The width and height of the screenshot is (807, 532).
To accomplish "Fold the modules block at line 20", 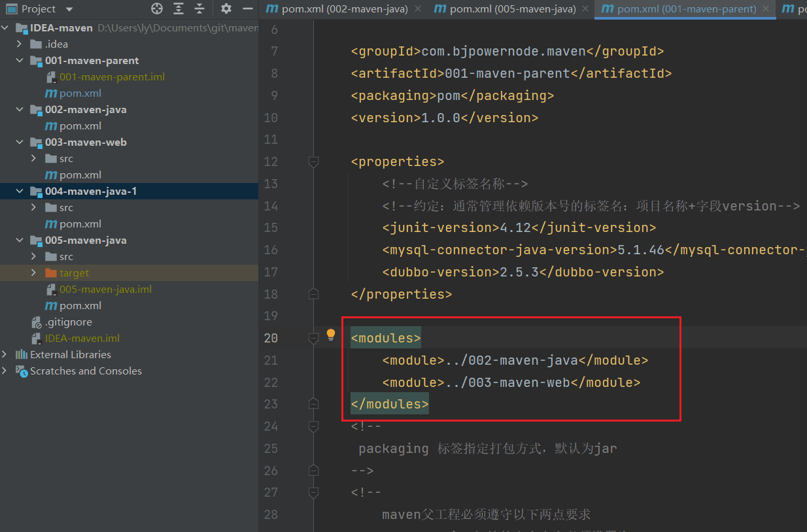I will [313, 338].
